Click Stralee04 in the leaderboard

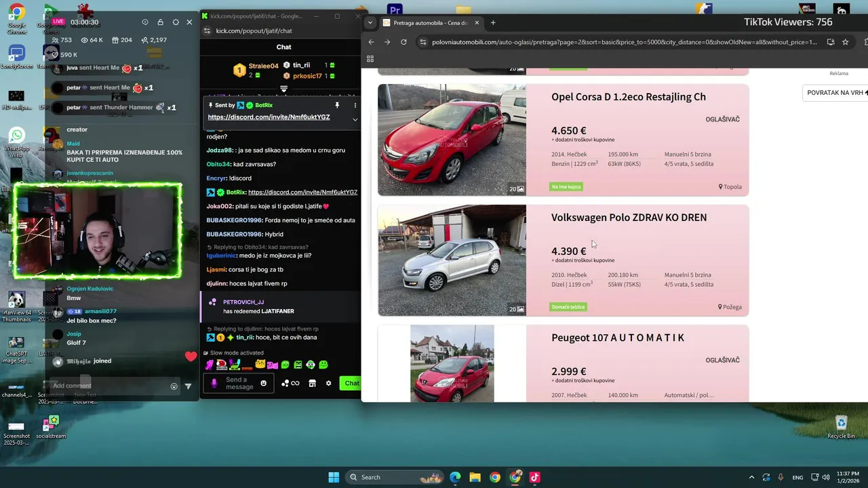pos(263,66)
